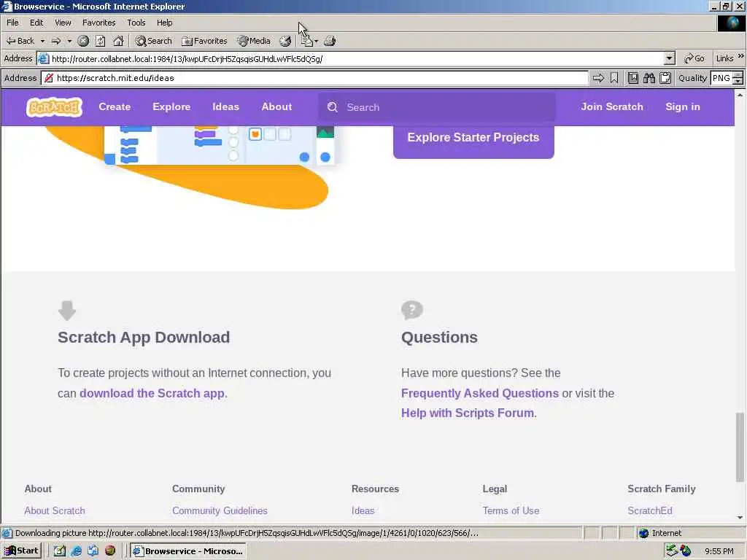Go to the Home page icon

(118, 41)
